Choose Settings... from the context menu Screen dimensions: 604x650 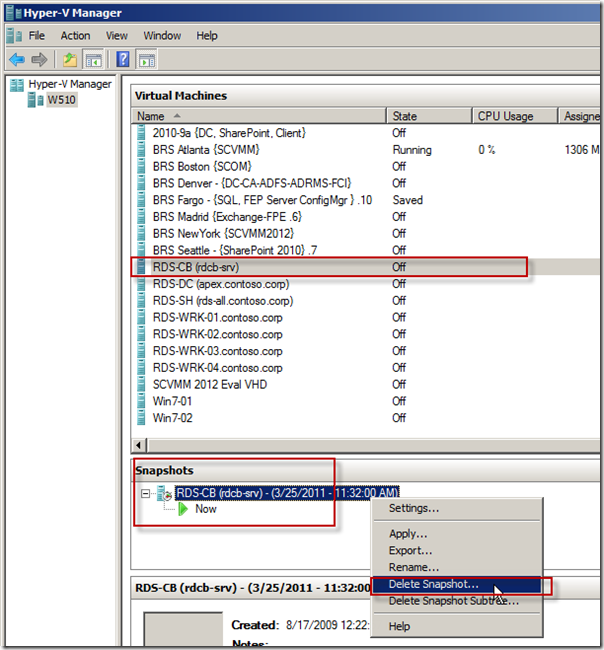click(x=457, y=508)
